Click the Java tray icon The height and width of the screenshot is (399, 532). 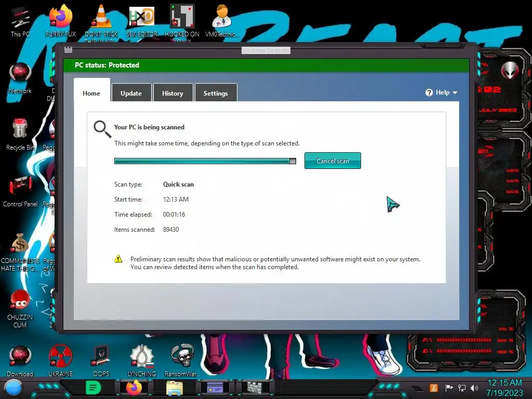coord(433,388)
